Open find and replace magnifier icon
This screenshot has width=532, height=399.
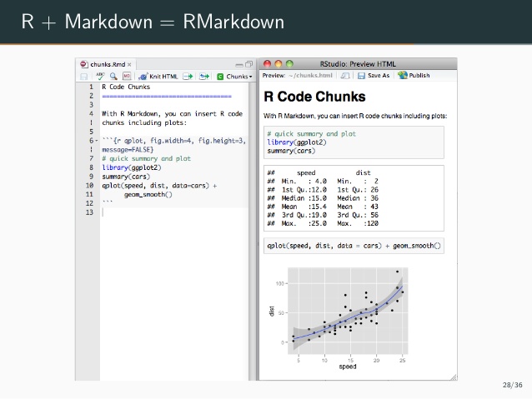tap(113, 77)
